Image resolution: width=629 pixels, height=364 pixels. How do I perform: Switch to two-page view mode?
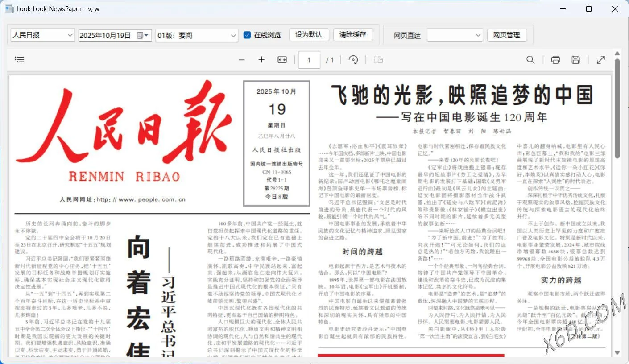click(378, 59)
